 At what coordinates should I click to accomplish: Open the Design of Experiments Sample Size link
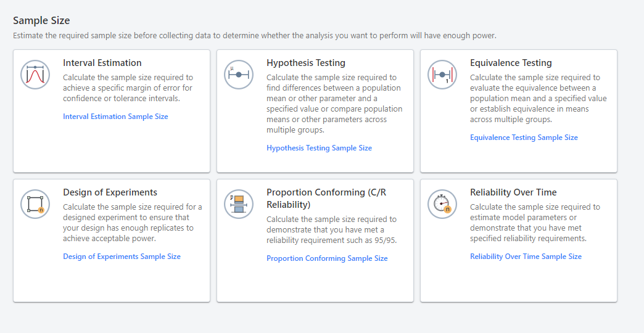point(122,257)
